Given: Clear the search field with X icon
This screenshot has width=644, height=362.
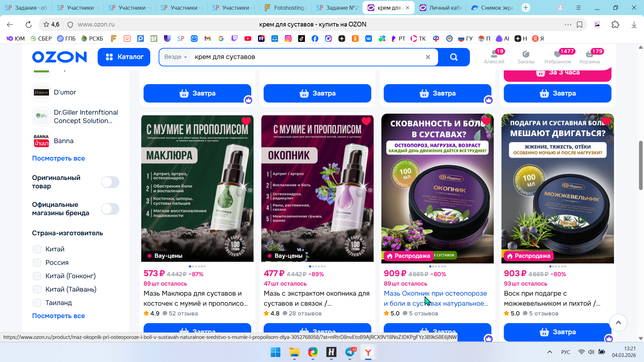Looking at the screenshot, I should 428,57.
